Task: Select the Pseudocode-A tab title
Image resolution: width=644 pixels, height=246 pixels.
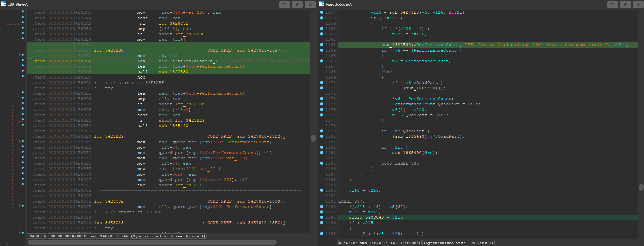Action: pos(339,4)
